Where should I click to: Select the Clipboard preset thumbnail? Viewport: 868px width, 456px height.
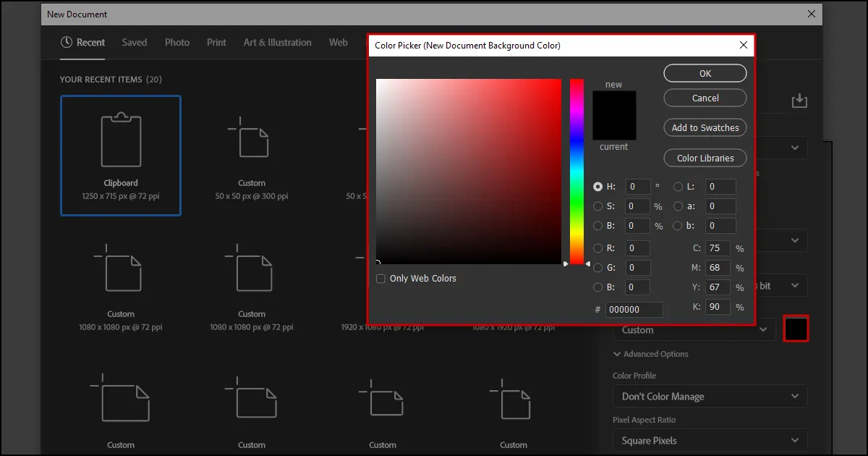120,155
